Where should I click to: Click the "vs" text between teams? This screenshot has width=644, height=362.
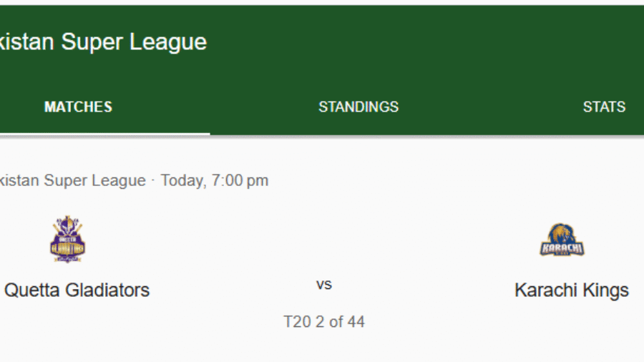(x=324, y=285)
